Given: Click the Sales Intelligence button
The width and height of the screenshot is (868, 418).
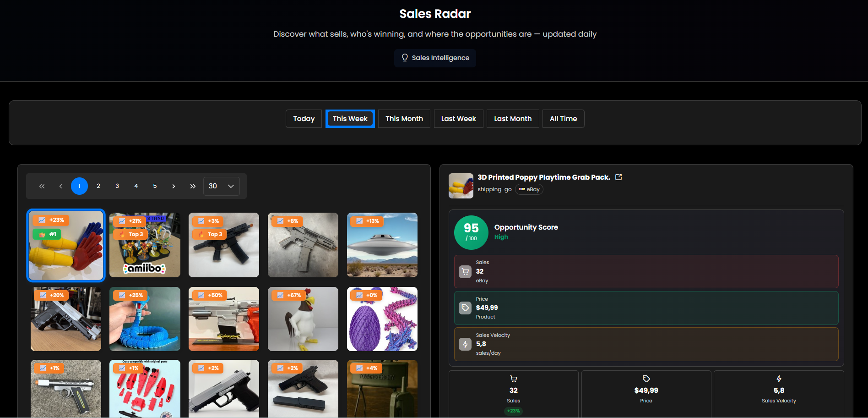Looking at the screenshot, I should (435, 58).
